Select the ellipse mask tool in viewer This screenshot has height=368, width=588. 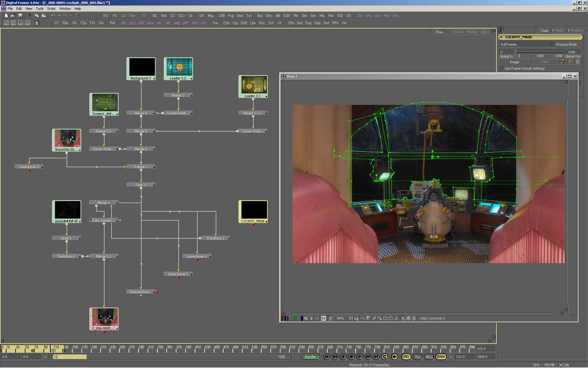point(391,318)
